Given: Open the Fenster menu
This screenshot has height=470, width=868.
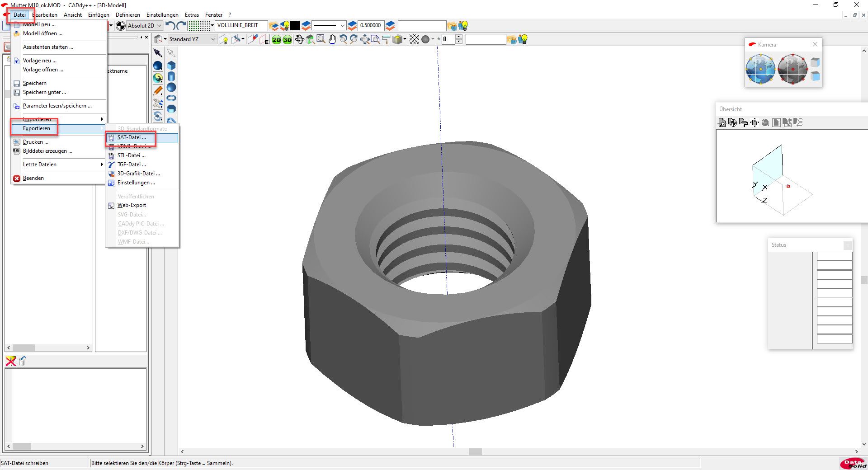Looking at the screenshot, I should point(214,15).
